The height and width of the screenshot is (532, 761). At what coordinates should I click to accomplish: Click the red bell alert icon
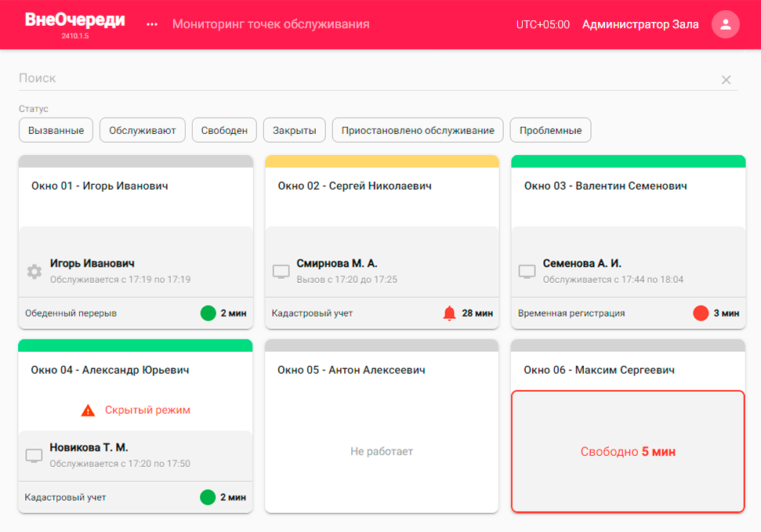click(449, 313)
